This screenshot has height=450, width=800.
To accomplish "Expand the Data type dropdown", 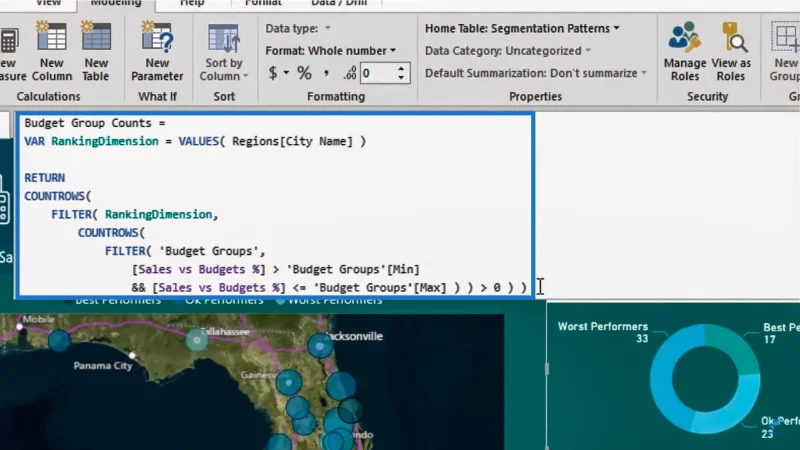I will coord(298,29).
